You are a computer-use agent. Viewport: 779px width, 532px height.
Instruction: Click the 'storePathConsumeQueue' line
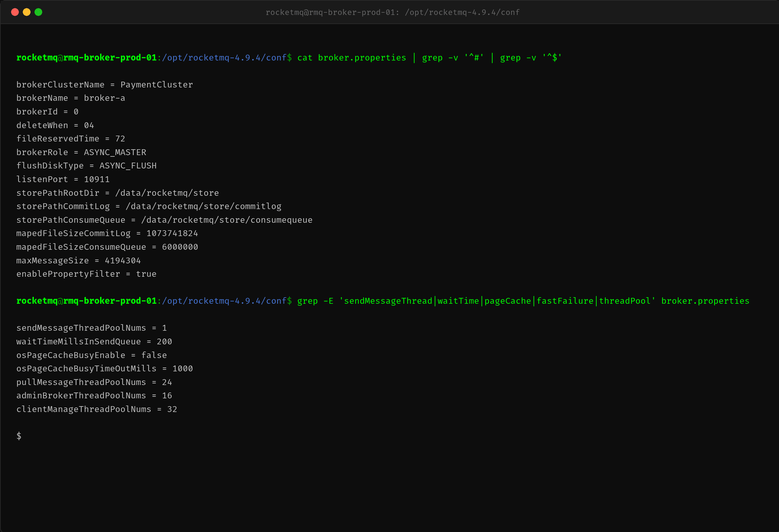[x=164, y=220]
